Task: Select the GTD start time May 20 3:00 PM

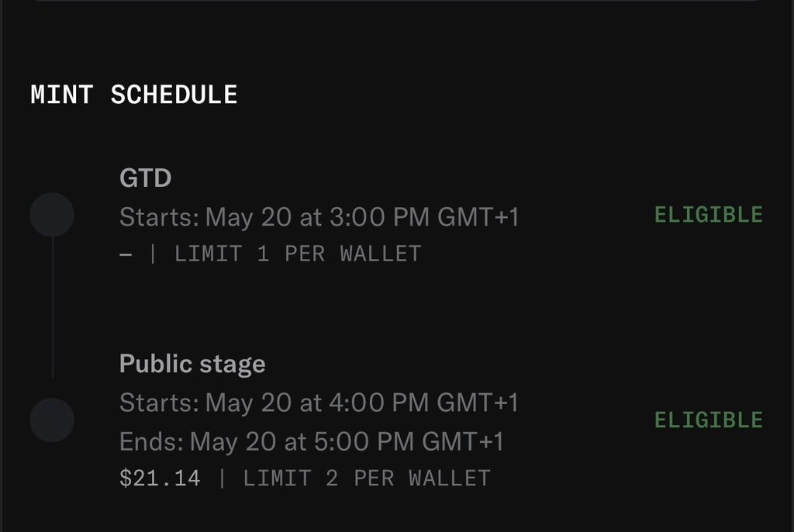Action: point(319,217)
